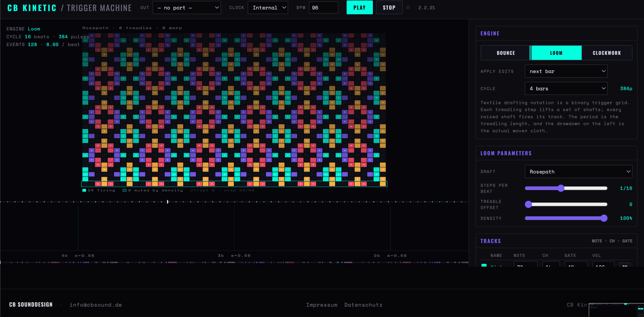
Task: Click the Textile drafting notation description
Action: [x=555, y=117]
